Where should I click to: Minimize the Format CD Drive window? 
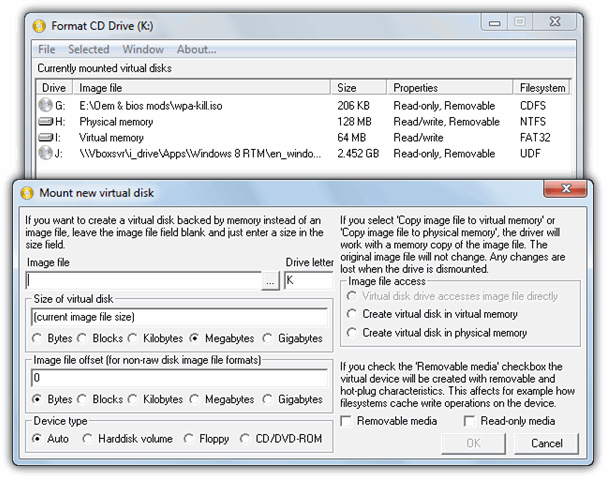[494, 22]
